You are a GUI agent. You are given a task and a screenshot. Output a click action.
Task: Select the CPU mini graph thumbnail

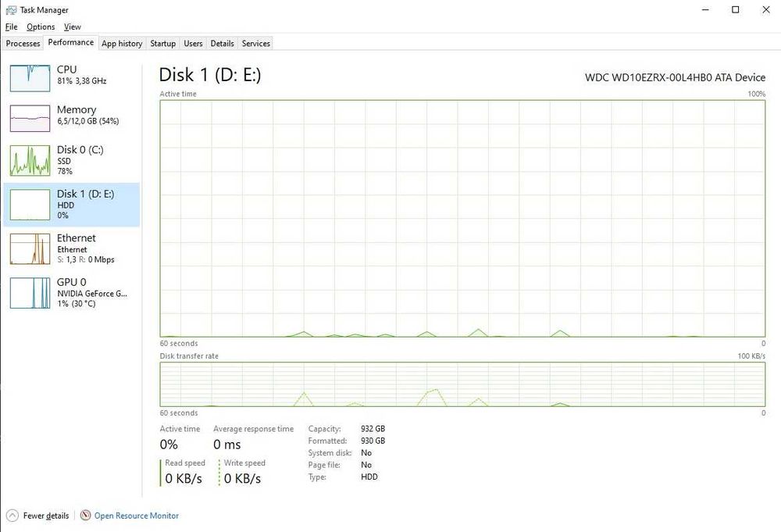[x=30, y=78]
